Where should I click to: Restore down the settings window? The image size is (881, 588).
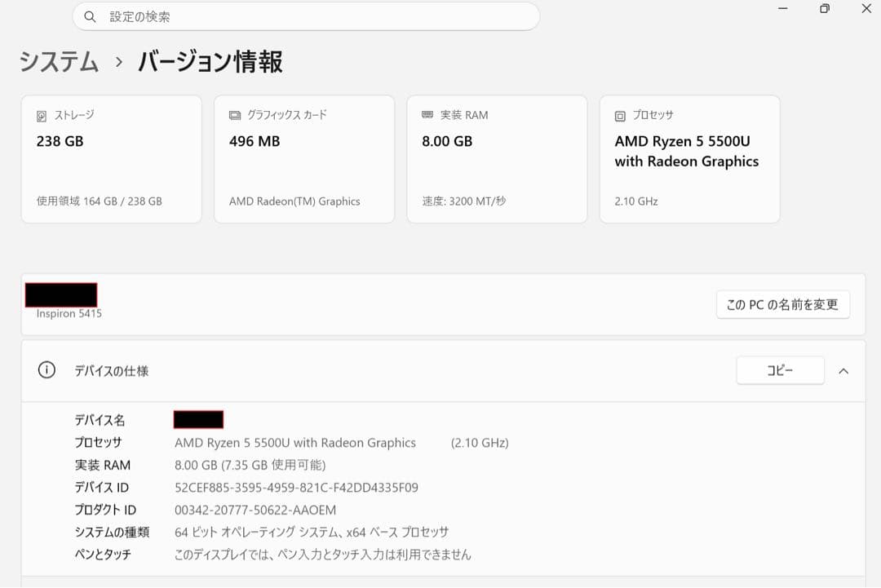[824, 8]
